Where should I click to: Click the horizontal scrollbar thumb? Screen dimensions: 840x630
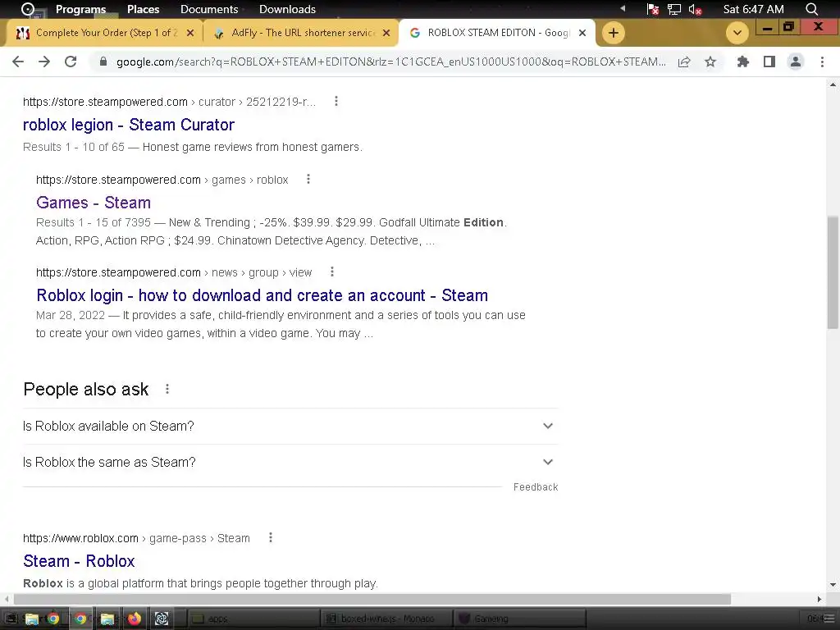(372, 599)
